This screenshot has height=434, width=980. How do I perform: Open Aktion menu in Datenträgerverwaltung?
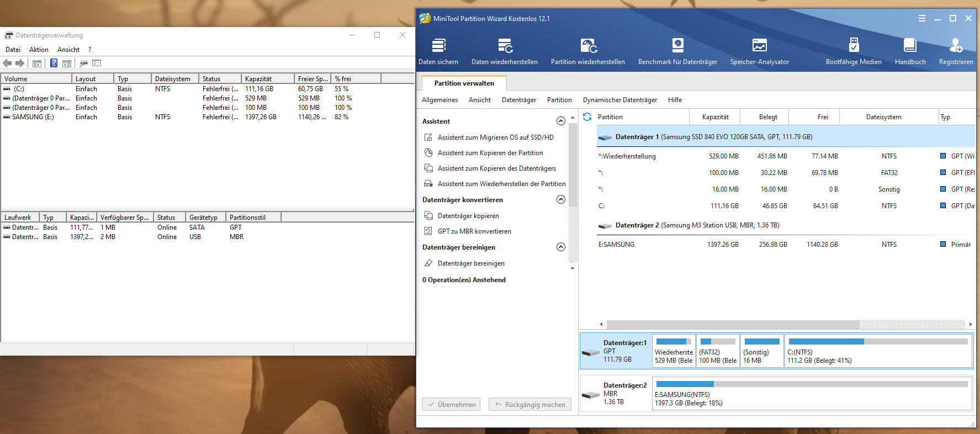(39, 50)
